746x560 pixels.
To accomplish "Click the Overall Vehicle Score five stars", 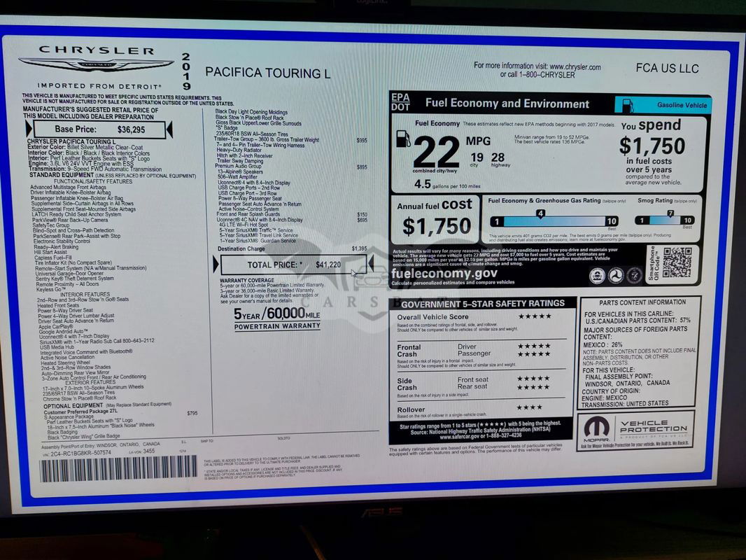I will click(534, 316).
